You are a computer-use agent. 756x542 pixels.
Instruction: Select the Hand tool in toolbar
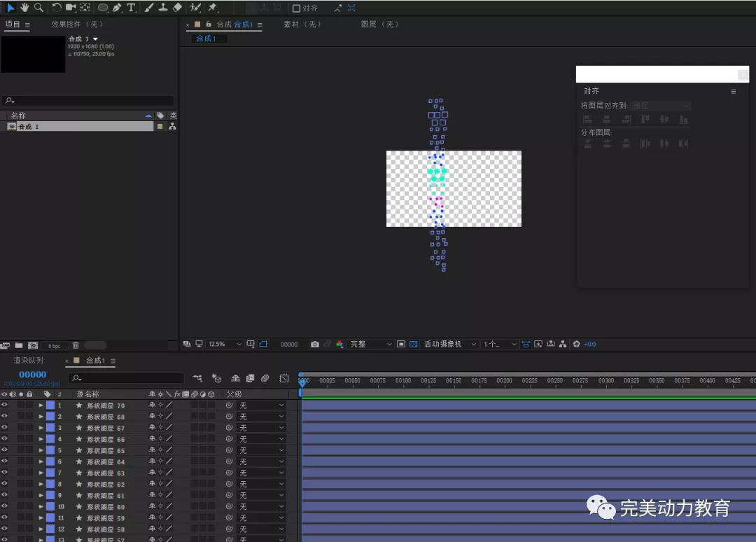24,8
